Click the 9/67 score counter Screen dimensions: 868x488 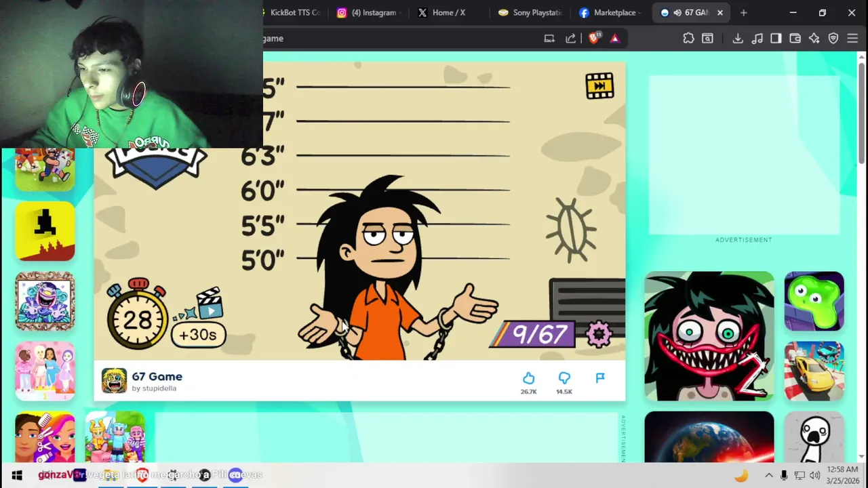[532, 334]
